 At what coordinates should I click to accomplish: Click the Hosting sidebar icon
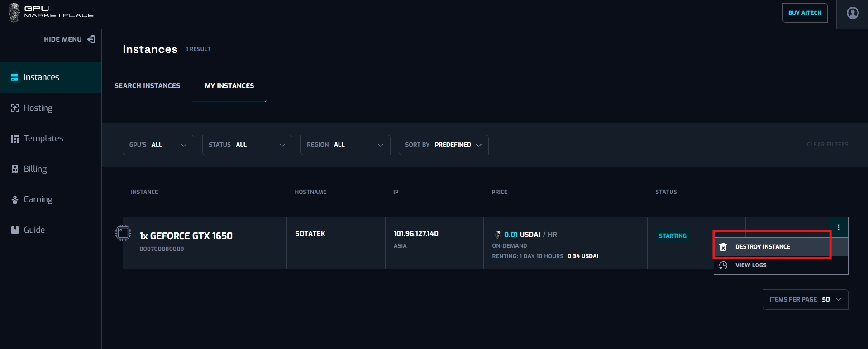(15, 108)
